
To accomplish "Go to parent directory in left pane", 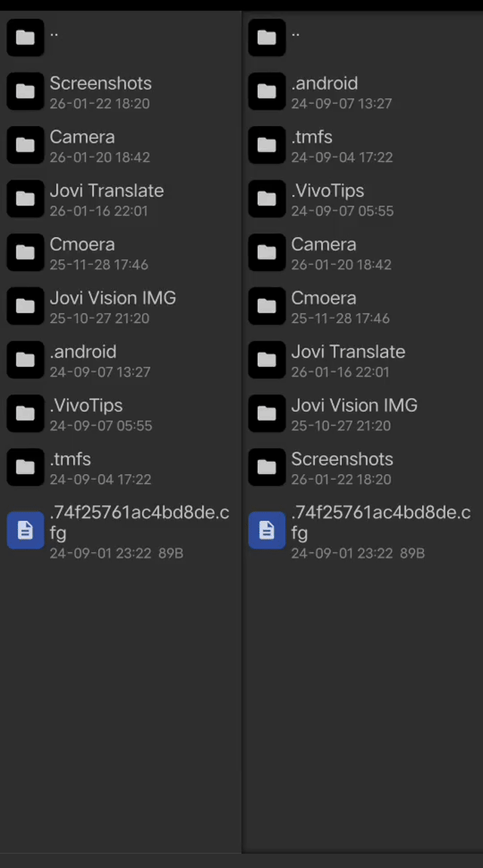I will pos(121,38).
